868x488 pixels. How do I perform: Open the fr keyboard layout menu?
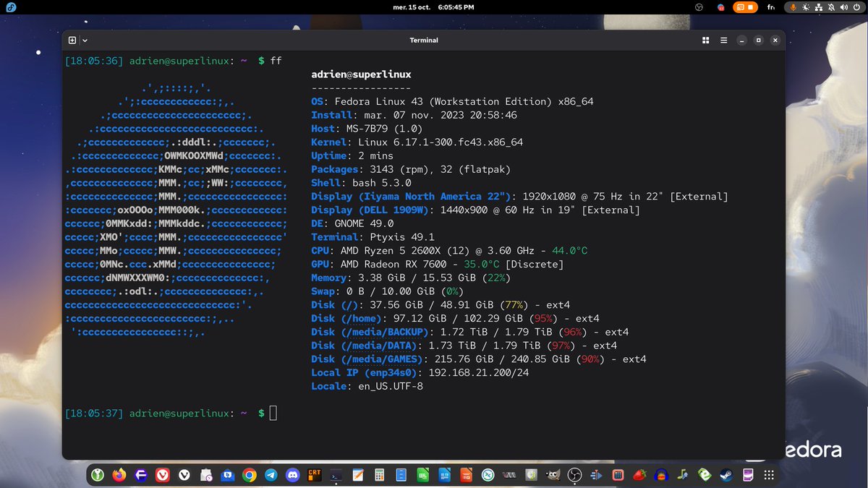771,7
